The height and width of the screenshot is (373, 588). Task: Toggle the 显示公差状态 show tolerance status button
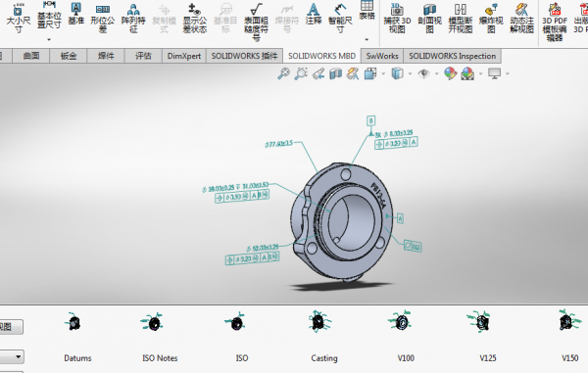(195, 18)
